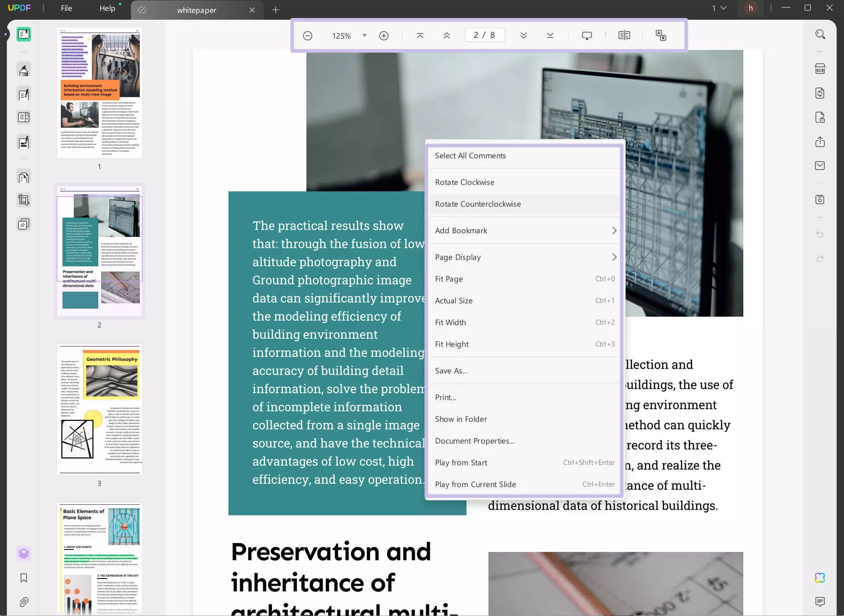Add a new tab

tap(276, 10)
